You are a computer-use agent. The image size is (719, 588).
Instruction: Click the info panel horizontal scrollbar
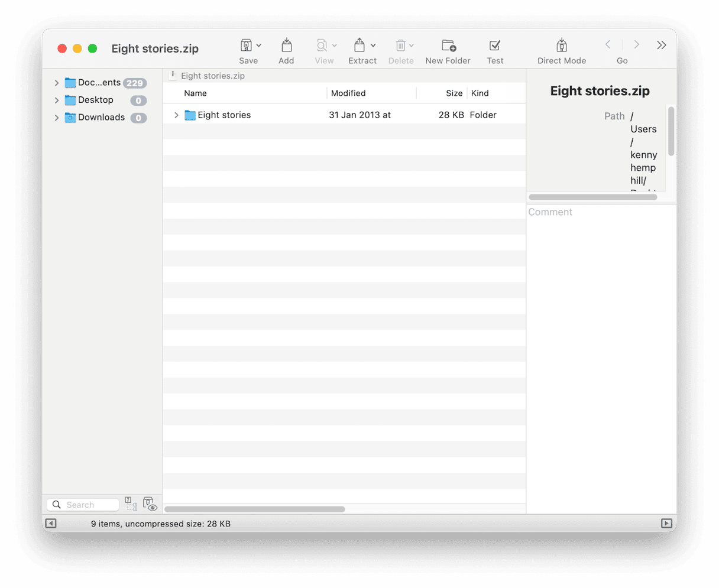tap(593, 197)
